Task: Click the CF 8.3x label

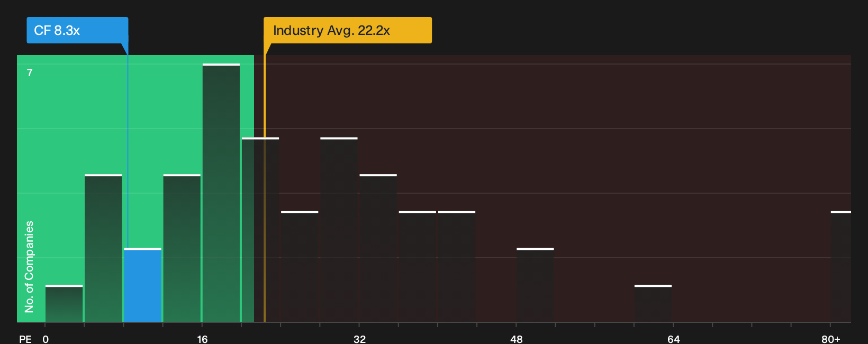Action: pos(77,30)
